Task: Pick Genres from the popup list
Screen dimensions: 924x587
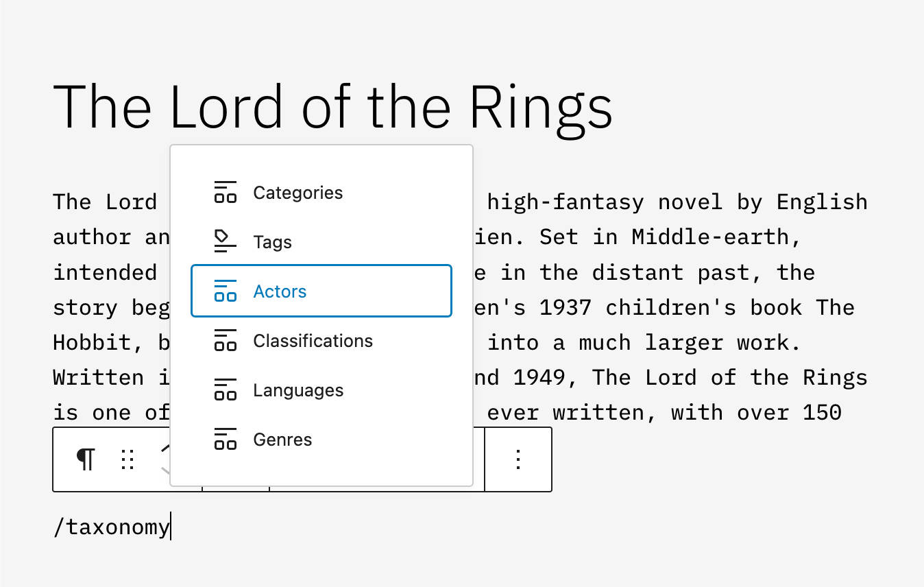Action: 282,439
